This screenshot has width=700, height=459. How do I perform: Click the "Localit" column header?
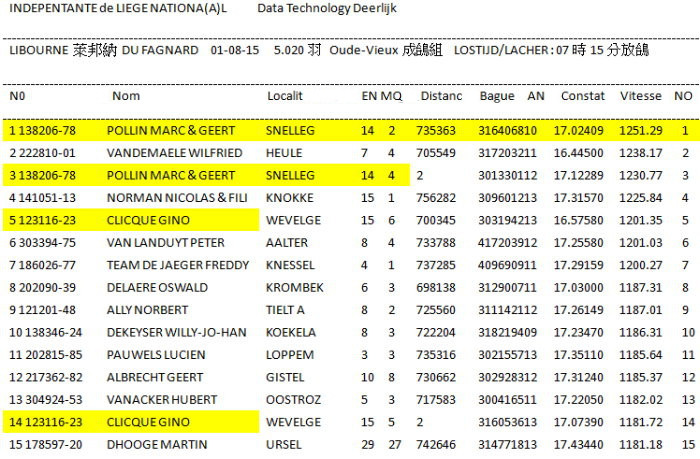click(x=284, y=96)
